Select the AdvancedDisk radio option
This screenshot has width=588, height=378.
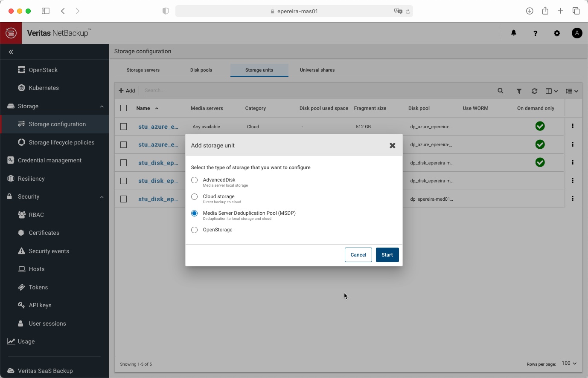pos(195,180)
